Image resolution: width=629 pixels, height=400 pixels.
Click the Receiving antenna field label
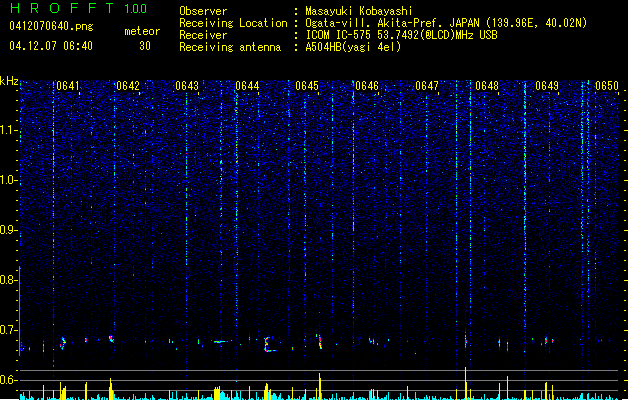230,47
